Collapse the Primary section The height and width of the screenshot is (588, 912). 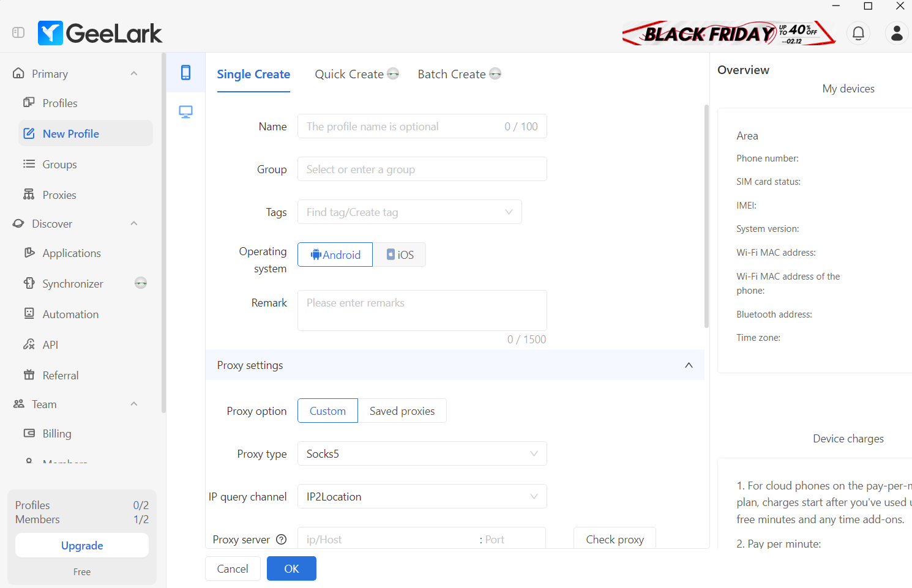[x=134, y=73]
